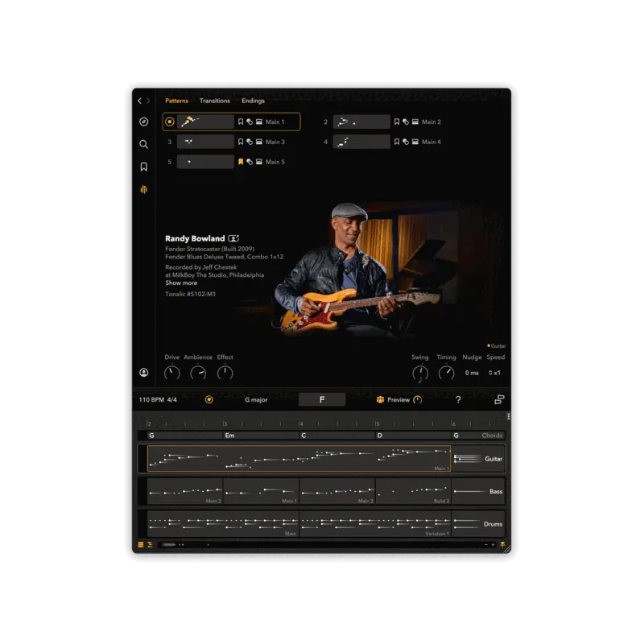Image resolution: width=644 pixels, height=644 pixels.
Task: Go forward with the right arrow
Action: (148, 101)
